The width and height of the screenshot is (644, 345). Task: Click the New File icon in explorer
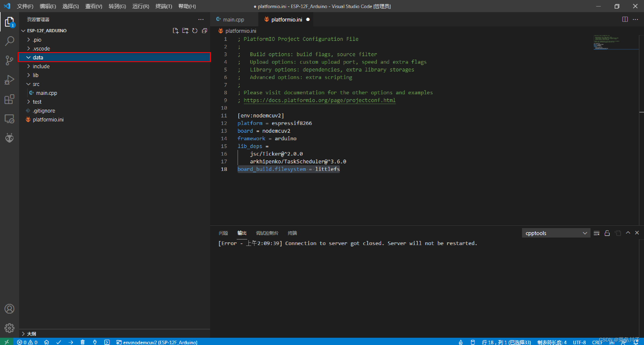(x=175, y=31)
